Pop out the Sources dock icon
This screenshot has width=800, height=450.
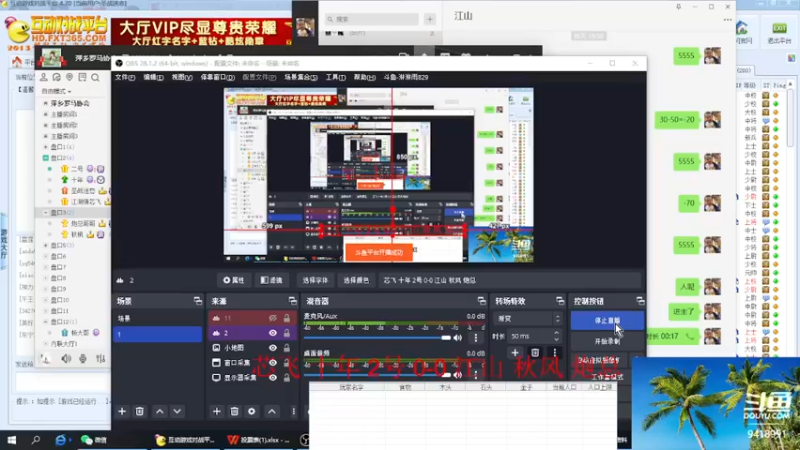click(x=292, y=301)
